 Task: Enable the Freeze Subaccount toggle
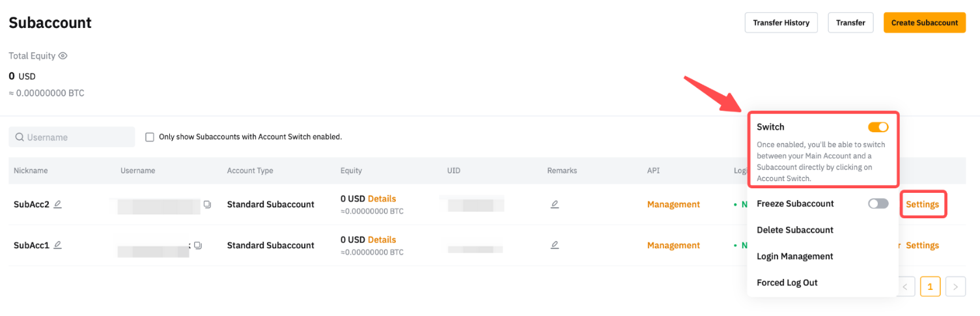coord(878,203)
